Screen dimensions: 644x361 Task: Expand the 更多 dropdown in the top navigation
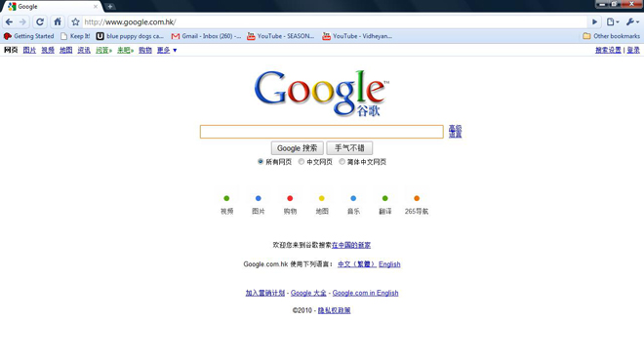point(167,50)
